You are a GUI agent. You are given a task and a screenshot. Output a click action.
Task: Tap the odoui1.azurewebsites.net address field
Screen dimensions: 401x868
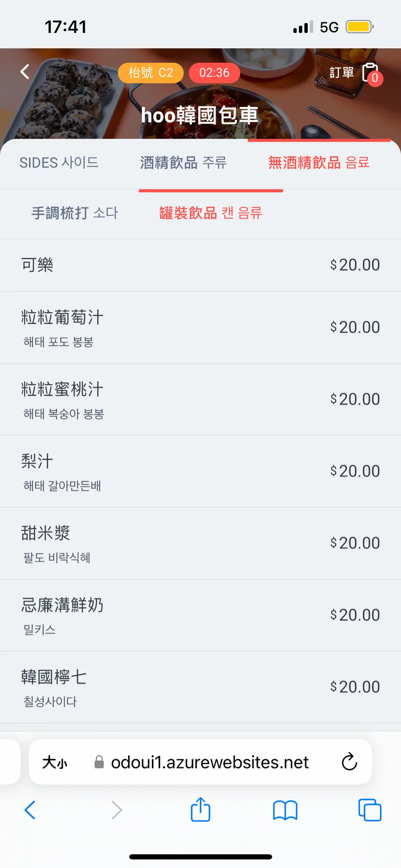(x=209, y=762)
